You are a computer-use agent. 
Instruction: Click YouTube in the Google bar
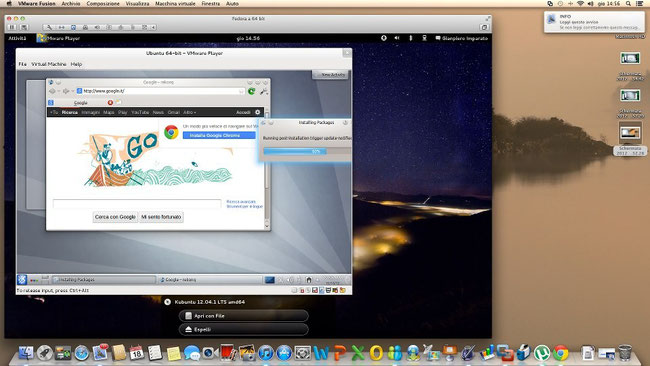coord(140,112)
